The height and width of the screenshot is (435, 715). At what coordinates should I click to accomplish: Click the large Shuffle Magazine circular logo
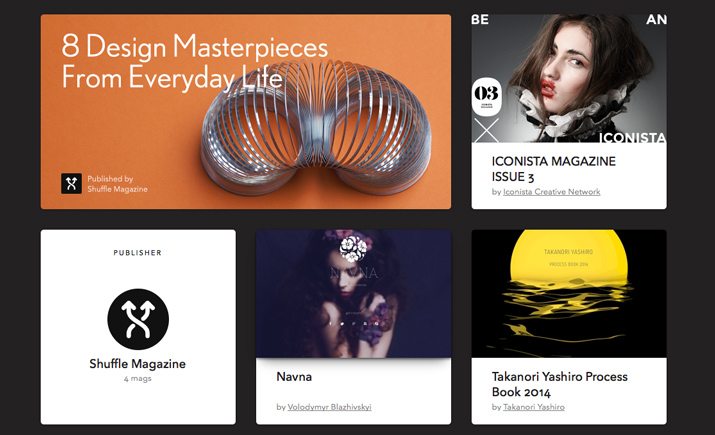[x=138, y=319]
